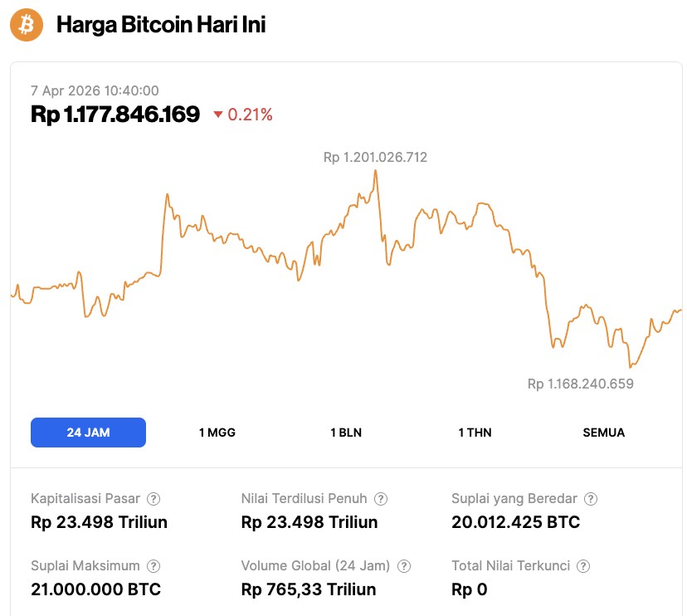Switch chart to the 1 BLN range
Screen dimensions: 687x616
tap(346, 433)
